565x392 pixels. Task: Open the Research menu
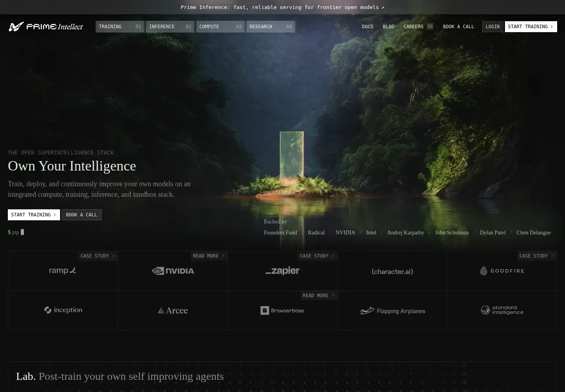tap(271, 27)
